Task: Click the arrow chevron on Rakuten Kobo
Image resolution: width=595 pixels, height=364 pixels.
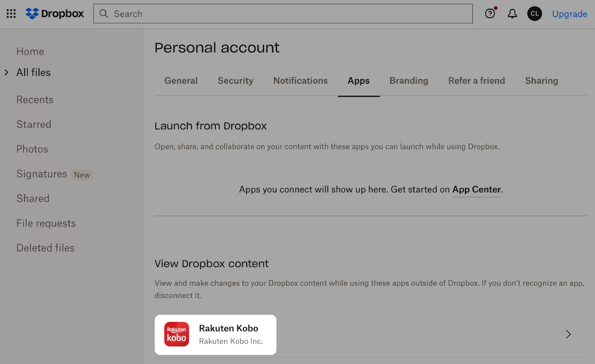Action: click(569, 334)
